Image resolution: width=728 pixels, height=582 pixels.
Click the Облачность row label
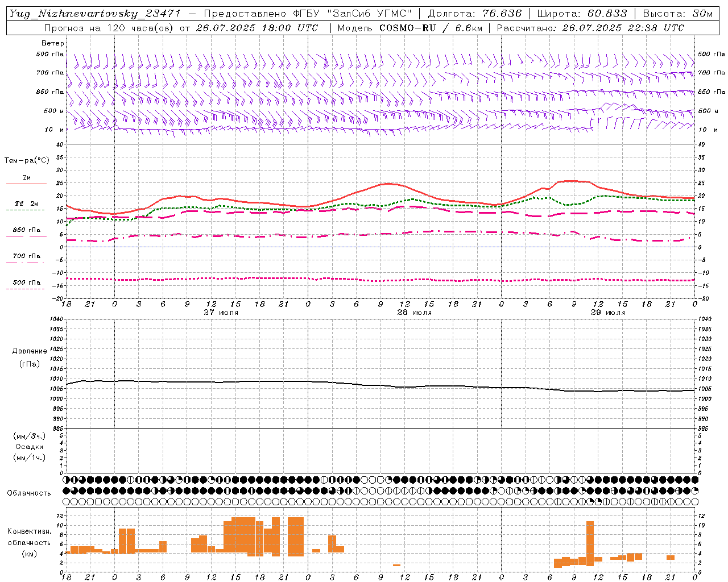pyautogui.click(x=29, y=493)
